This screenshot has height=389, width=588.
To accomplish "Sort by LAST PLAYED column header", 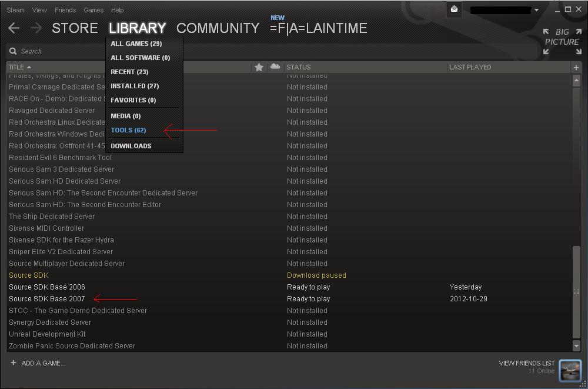I will (x=470, y=67).
